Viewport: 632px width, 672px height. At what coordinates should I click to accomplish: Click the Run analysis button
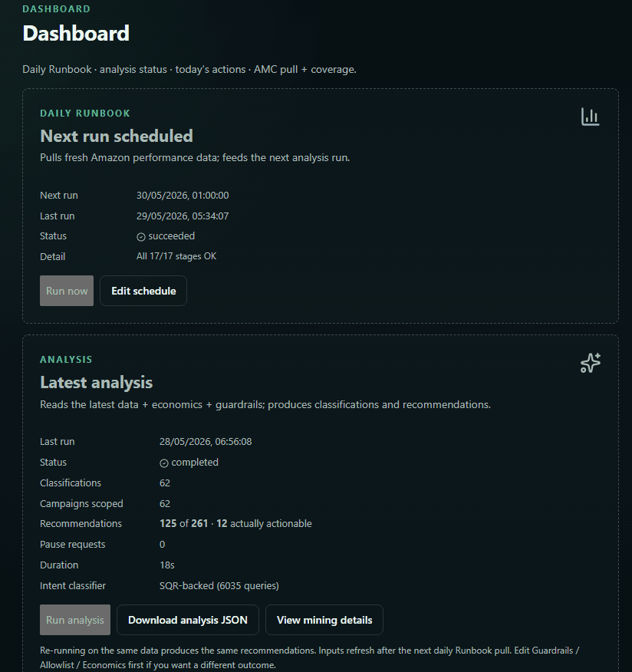pos(75,620)
